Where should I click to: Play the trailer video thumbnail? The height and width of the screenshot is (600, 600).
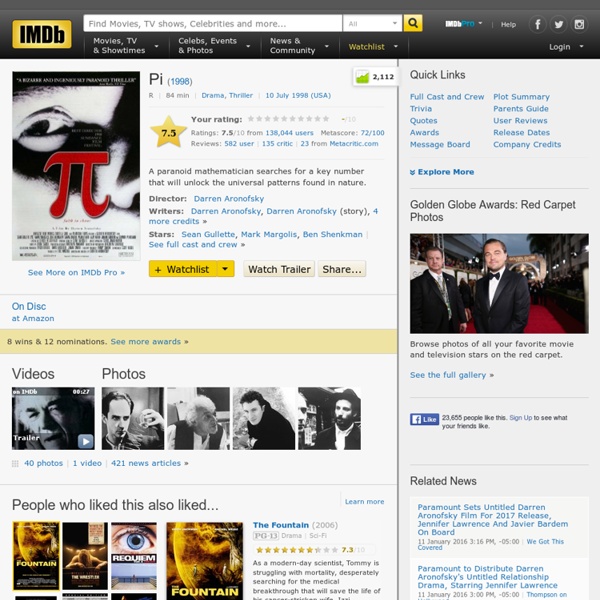53,418
